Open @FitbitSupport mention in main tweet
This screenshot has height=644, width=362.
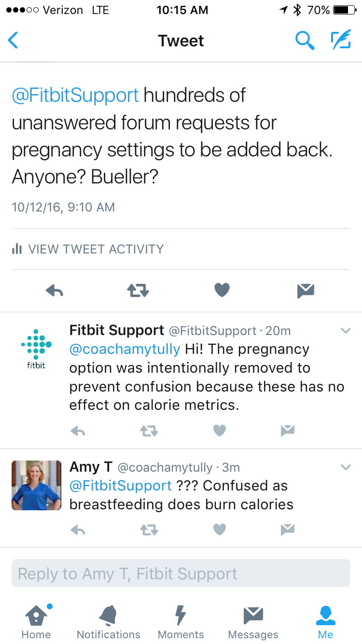[x=75, y=96]
